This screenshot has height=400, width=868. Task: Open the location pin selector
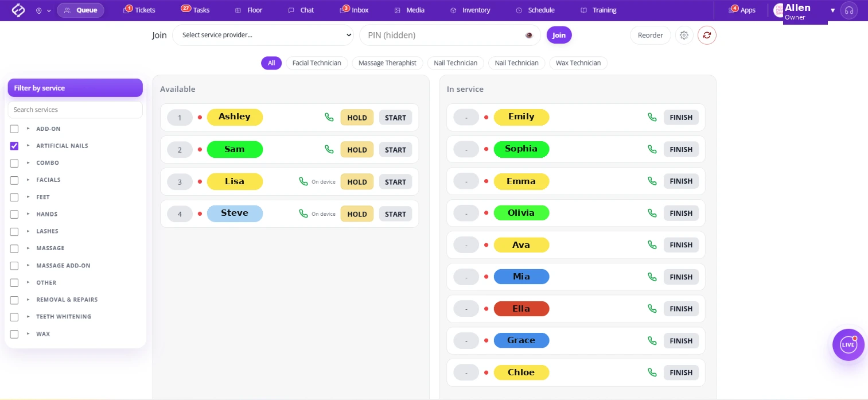tap(43, 10)
